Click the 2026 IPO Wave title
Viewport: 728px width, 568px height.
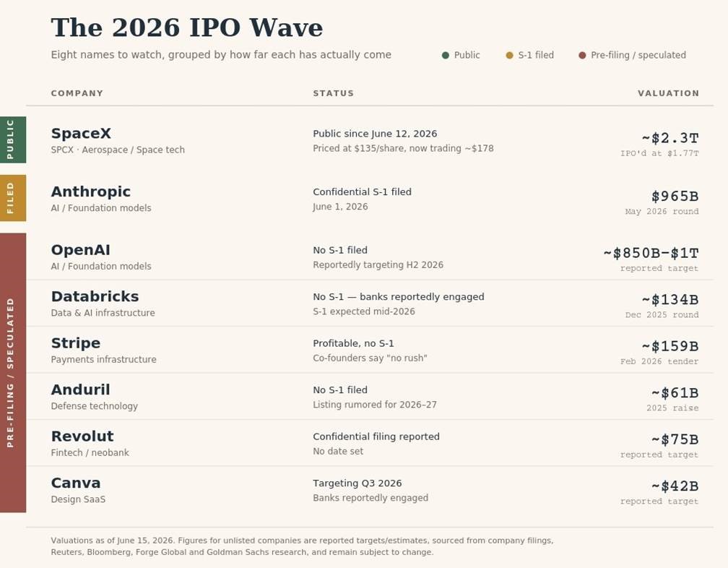(x=186, y=27)
